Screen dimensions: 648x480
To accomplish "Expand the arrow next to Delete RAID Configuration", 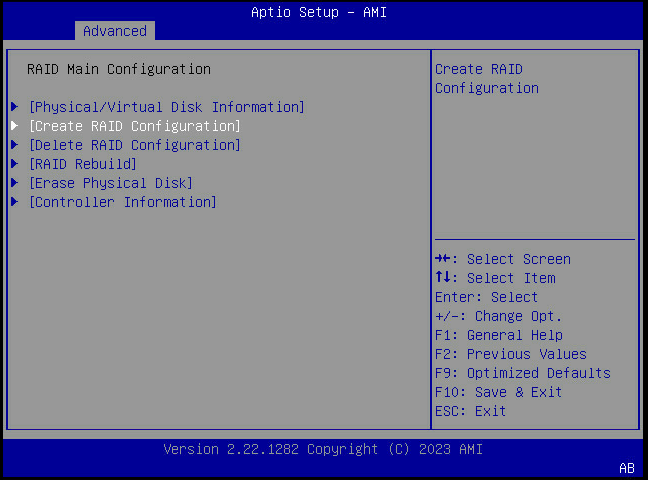I will point(14,145).
